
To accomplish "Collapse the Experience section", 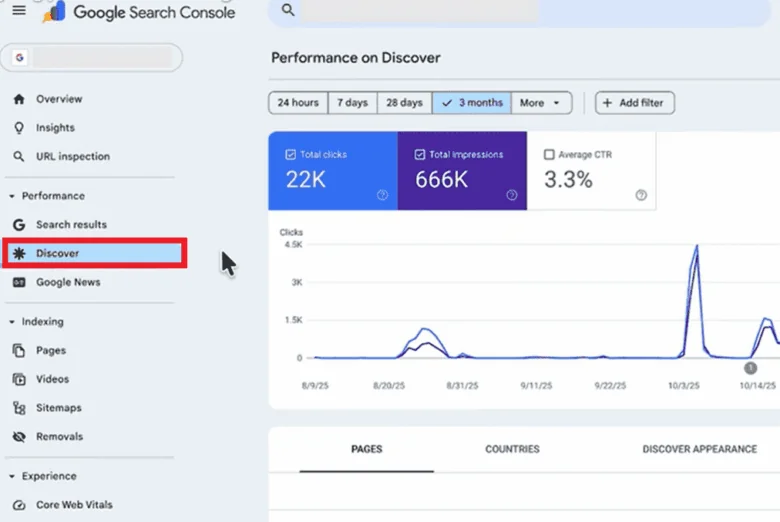I will 12,476.
